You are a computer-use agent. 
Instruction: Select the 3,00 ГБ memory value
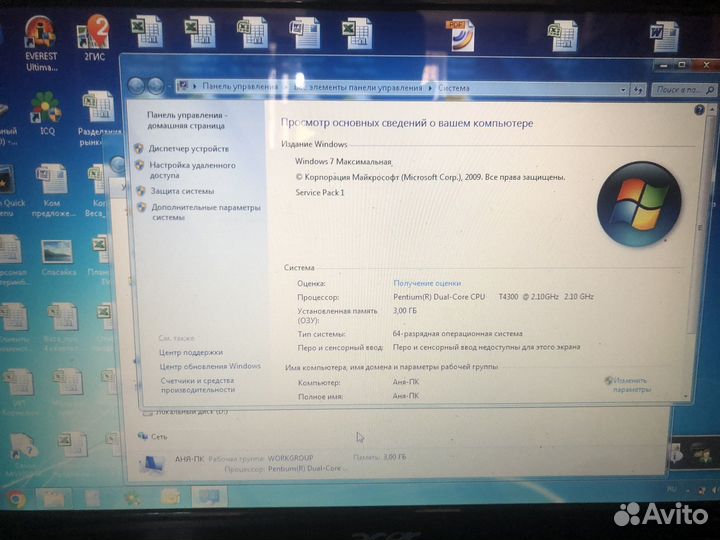tap(405, 311)
